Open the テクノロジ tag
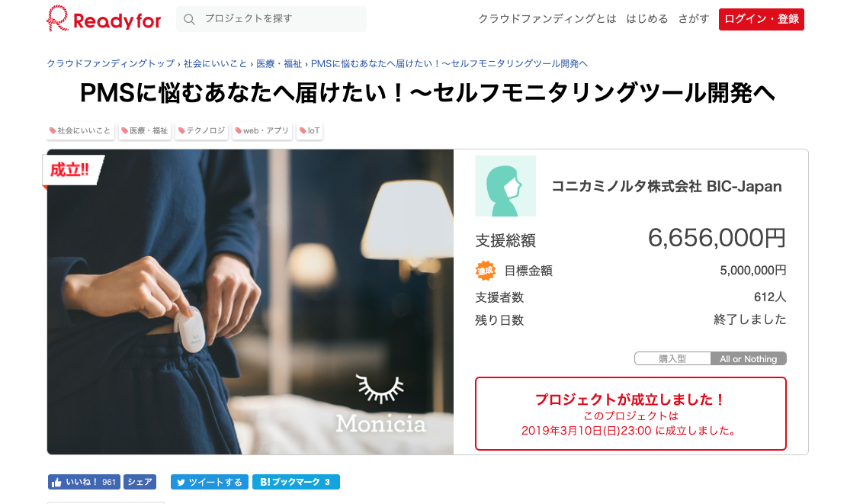The width and height of the screenshot is (863, 504). coord(201,130)
